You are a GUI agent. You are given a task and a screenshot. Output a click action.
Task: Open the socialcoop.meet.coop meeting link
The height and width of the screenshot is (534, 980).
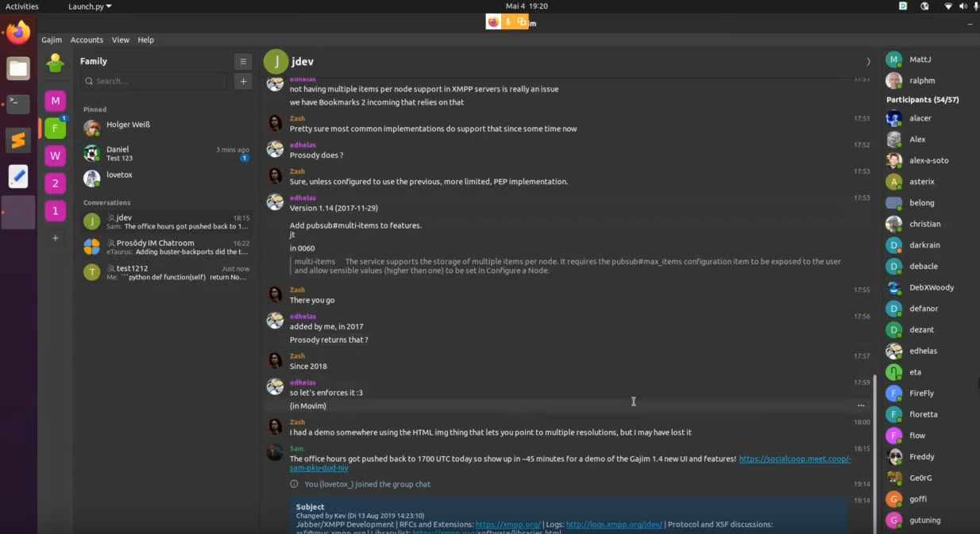click(x=794, y=459)
